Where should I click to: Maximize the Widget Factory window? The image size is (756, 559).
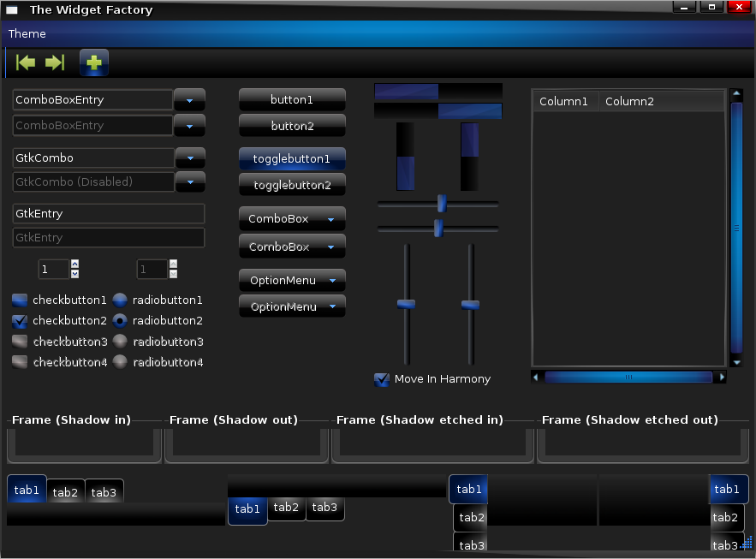click(x=711, y=7)
